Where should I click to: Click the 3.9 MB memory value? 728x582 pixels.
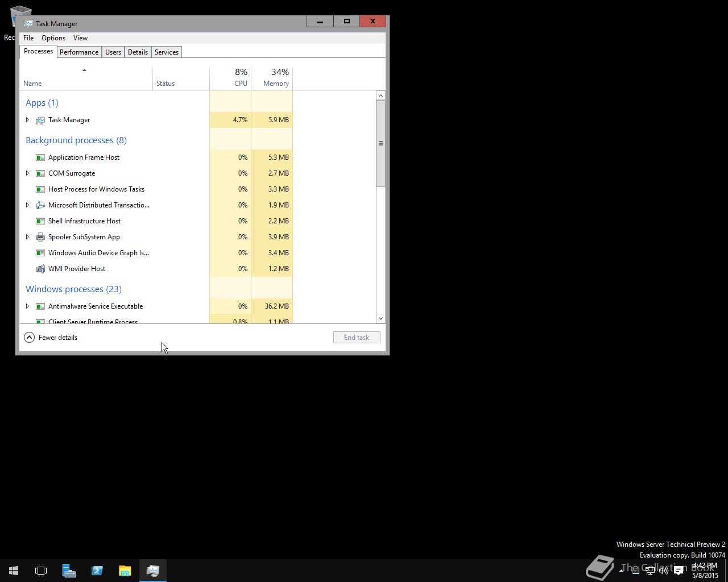pos(279,237)
